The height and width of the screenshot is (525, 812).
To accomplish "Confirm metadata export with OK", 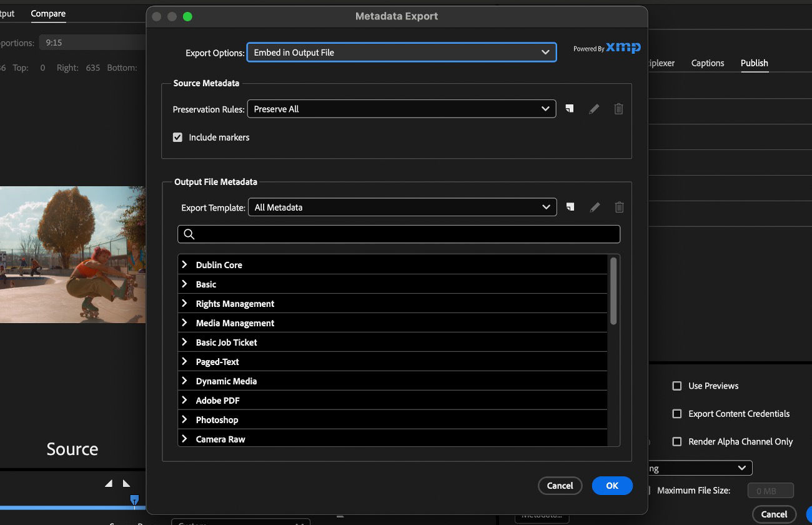I will point(611,486).
